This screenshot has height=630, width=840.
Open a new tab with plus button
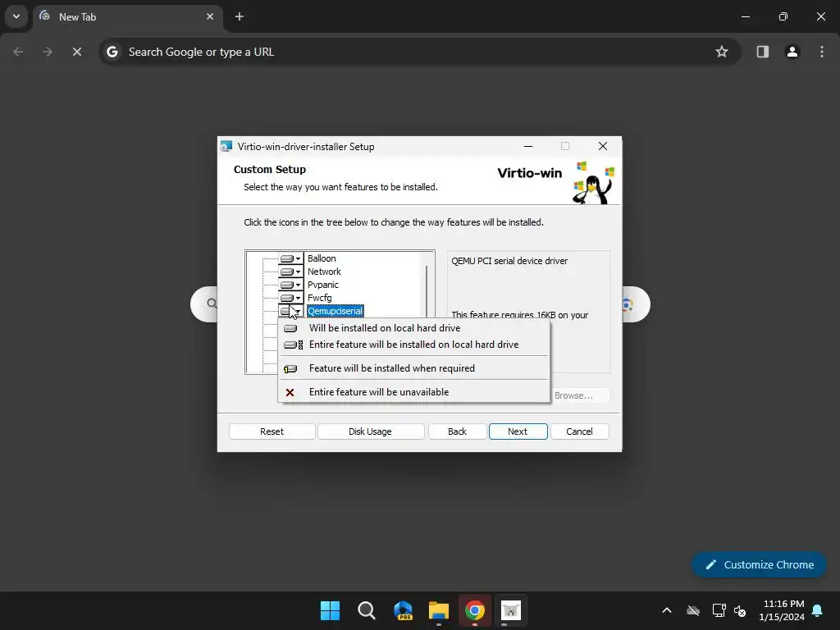[240, 16]
